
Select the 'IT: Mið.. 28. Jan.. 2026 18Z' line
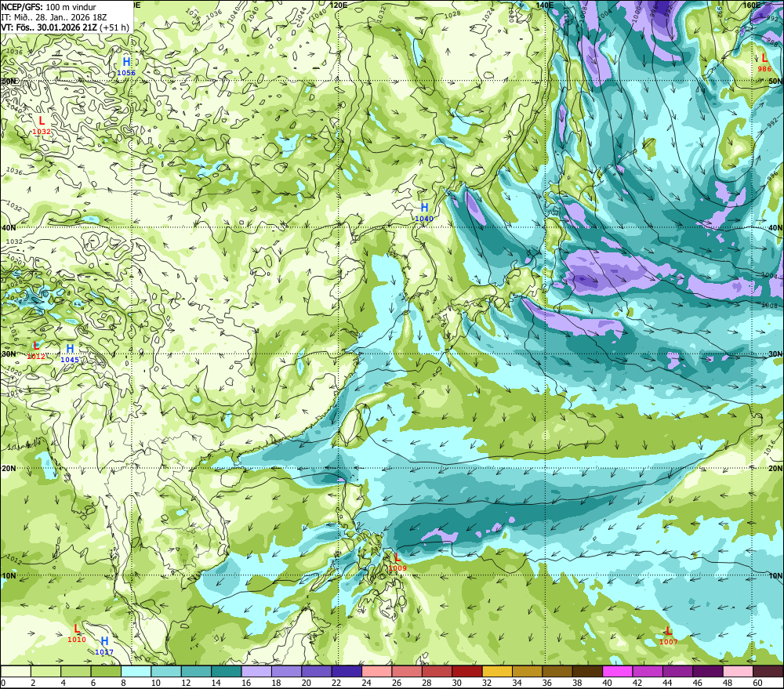click(54, 17)
